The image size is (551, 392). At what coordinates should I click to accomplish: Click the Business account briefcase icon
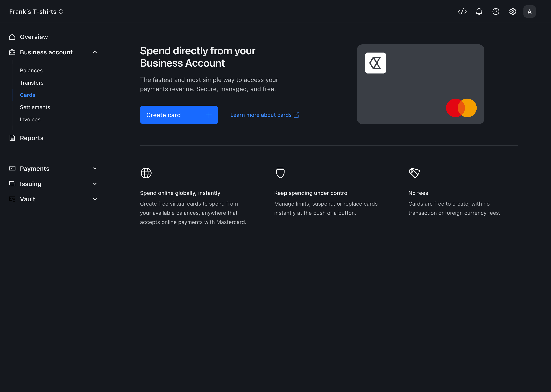[12, 52]
